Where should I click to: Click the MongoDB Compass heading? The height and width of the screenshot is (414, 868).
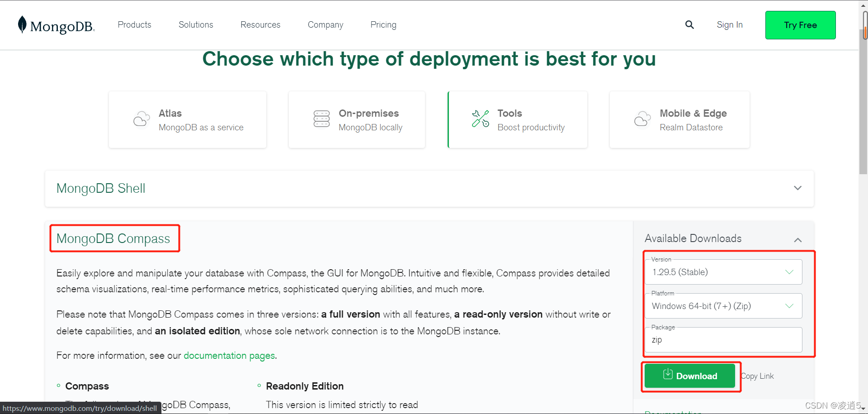tap(113, 238)
